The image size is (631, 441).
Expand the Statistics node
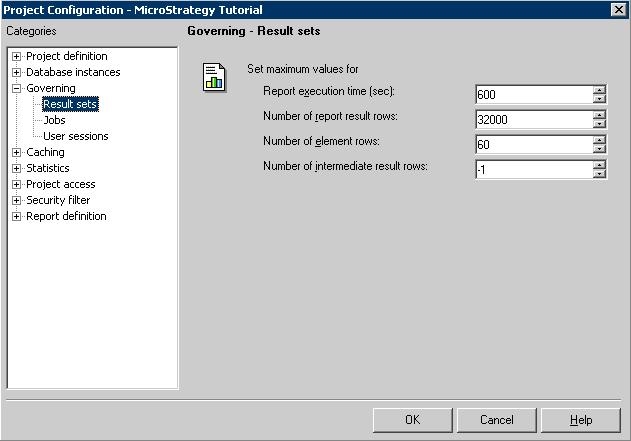coord(16,169)
